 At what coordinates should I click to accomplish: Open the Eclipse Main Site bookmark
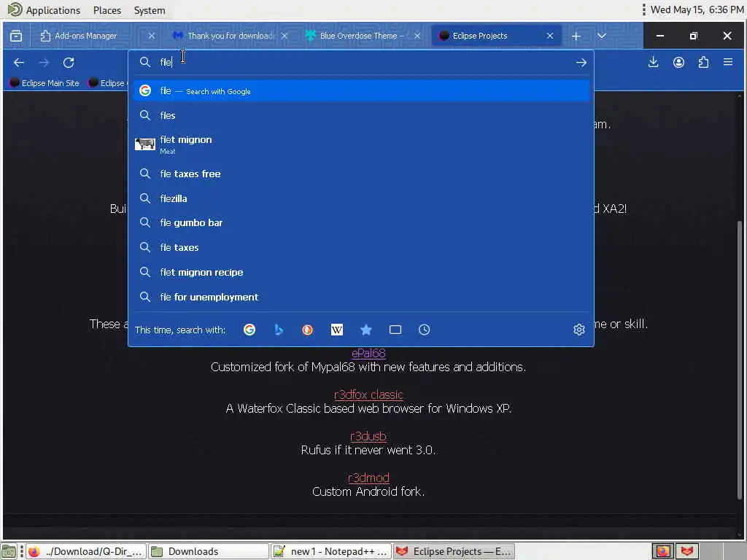tap(44, 83)
